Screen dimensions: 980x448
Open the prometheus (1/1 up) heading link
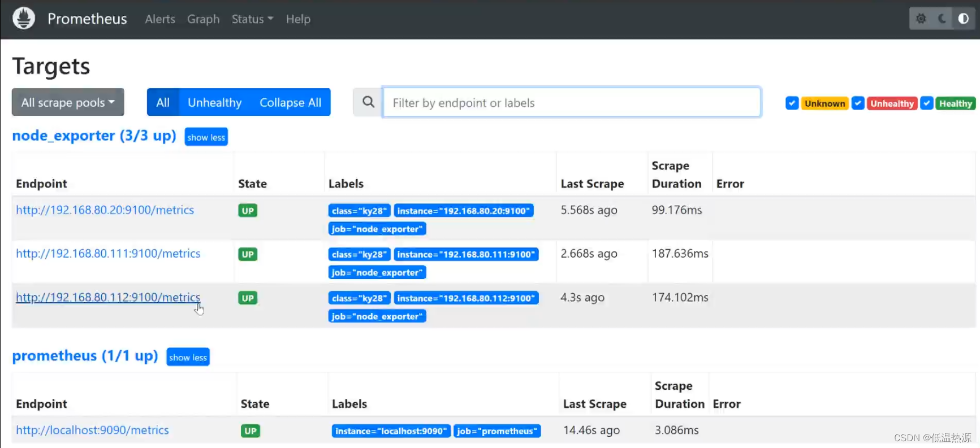(85, 356)
